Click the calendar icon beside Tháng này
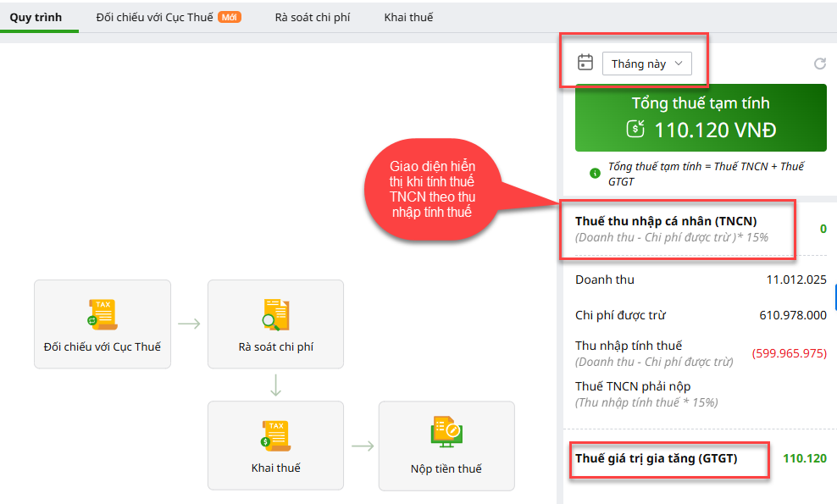This screenshot has height=504, width=837. [x=585, y=63]
